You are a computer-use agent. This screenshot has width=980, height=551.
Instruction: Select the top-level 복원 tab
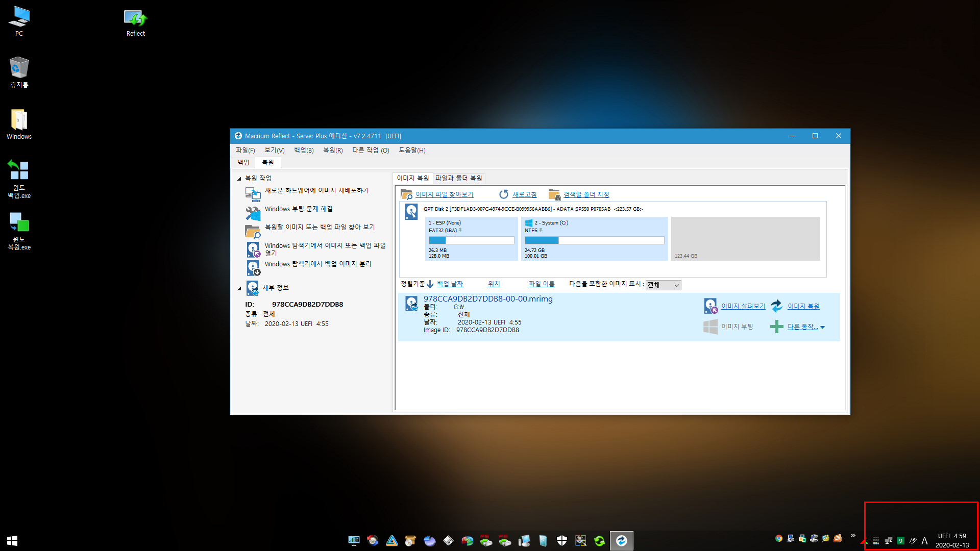coord(268,162)
